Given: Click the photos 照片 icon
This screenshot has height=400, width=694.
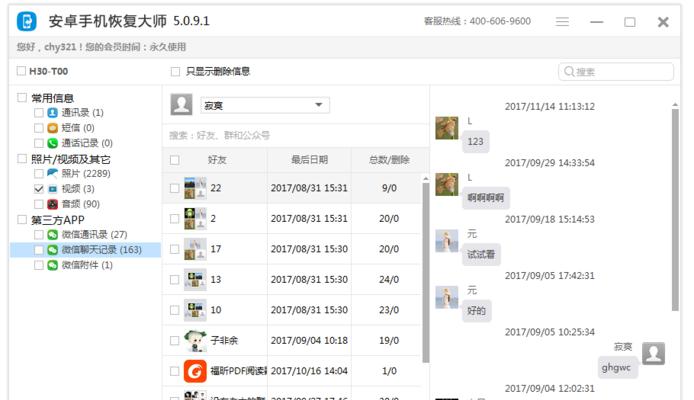Looking at the screenshot, I should click(52, 173).
